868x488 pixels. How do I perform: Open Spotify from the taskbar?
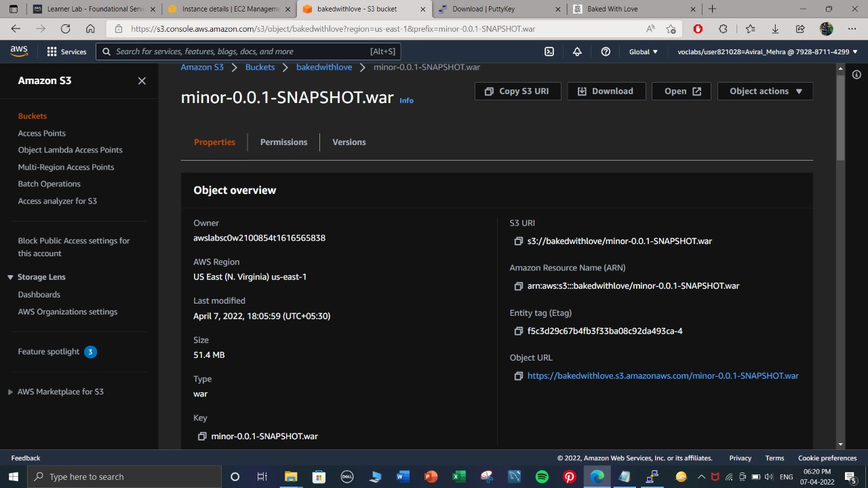click(x=542, y=476)
